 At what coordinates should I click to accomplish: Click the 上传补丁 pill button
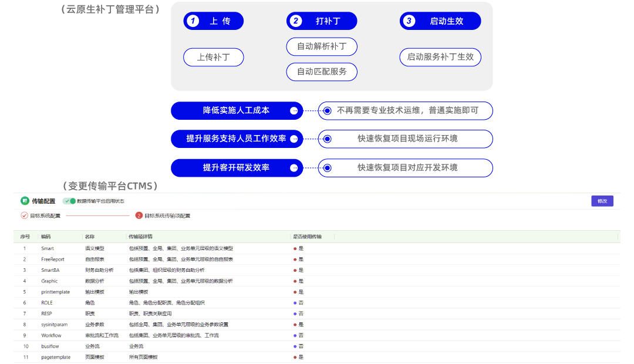213,58
